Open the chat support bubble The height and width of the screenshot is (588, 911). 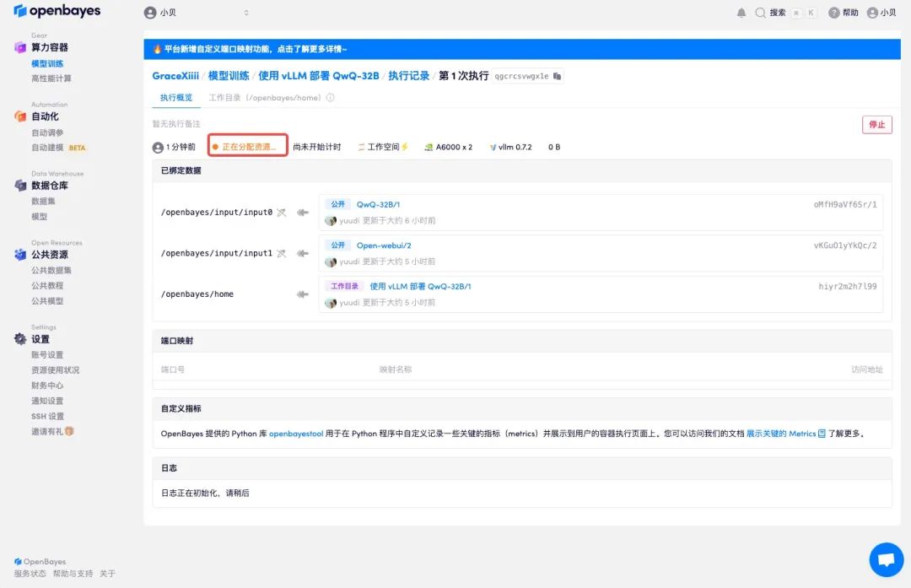click(x=886, y=559)
